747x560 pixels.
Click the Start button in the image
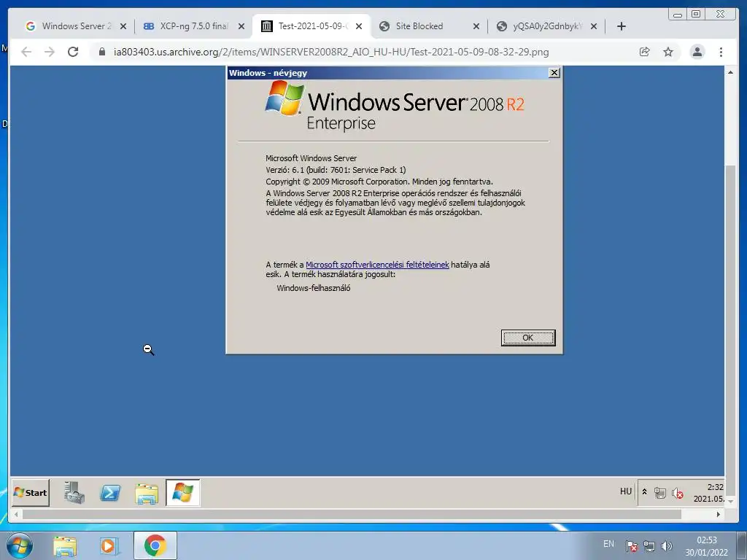click(x=30, y=492)
